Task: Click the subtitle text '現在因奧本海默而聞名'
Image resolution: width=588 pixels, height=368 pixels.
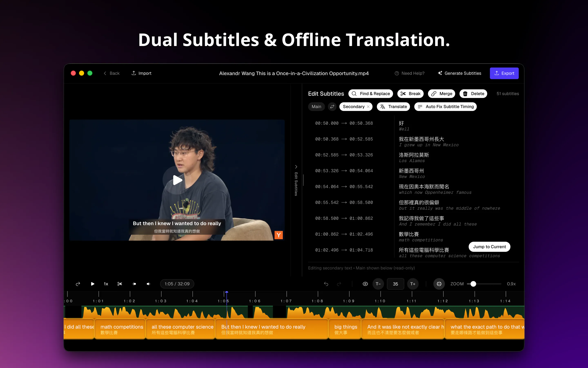Action: click(x=424, y=186)
